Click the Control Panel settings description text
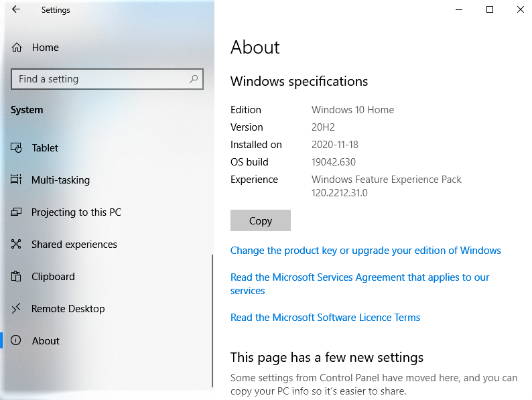 coord(374,385)
